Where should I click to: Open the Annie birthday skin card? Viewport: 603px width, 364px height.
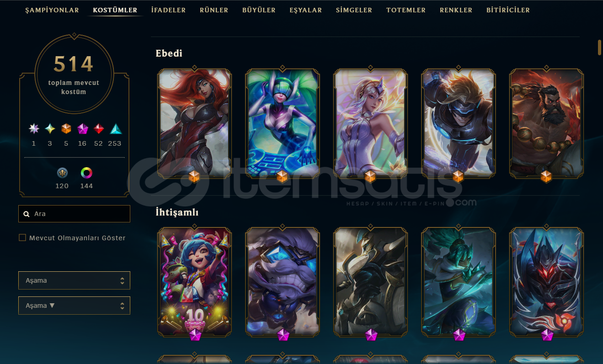(x=195, y=281)
